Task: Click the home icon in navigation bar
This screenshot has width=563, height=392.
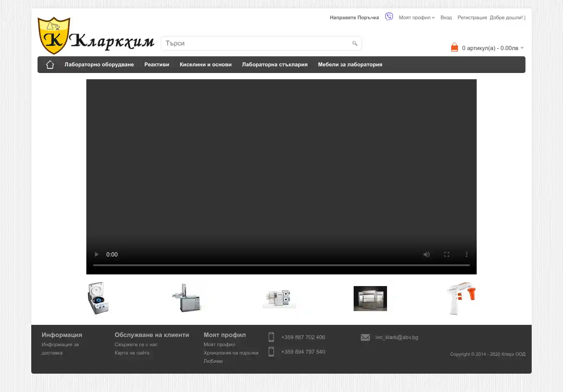Action: click(50, 65)
